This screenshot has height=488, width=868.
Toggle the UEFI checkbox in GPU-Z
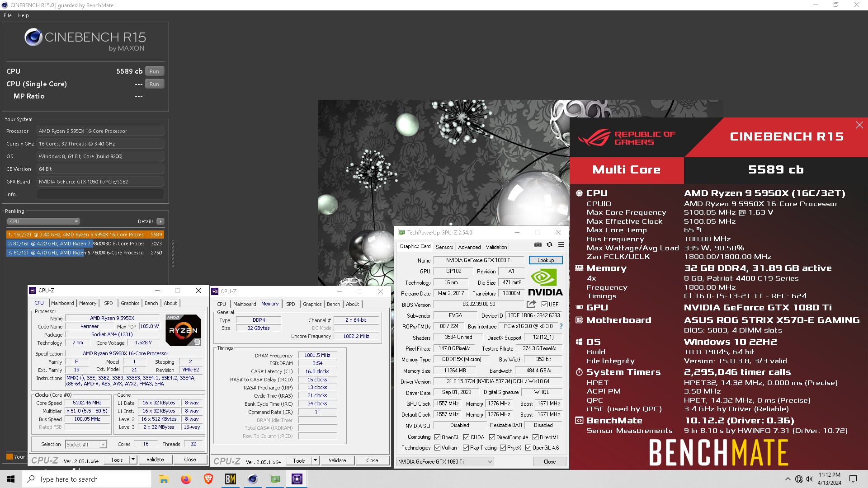click(544, 305)
